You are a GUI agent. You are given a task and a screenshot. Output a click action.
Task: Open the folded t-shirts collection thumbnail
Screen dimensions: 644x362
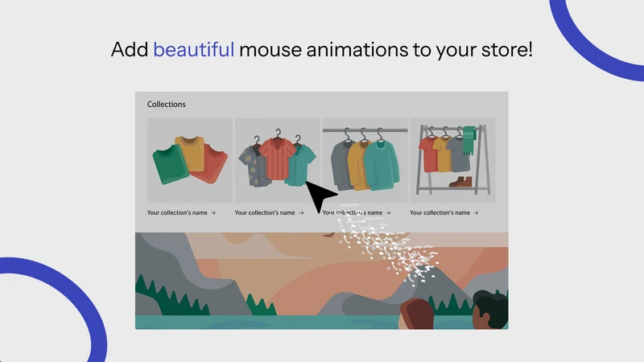[190, 160]
